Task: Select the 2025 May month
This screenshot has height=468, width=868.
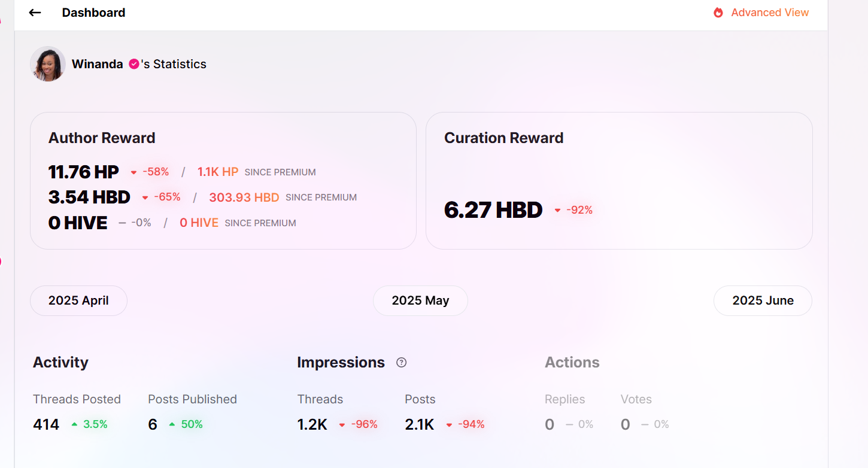Action: (x=420, y=300)
